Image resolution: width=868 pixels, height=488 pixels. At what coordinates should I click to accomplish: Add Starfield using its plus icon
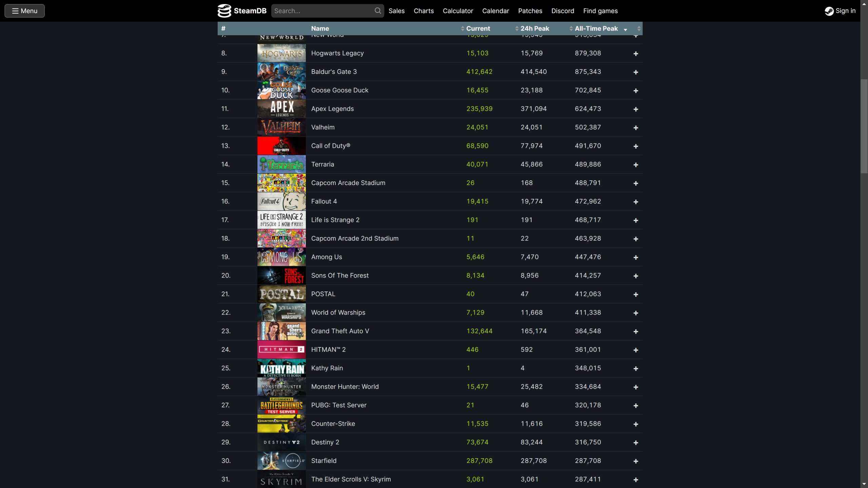636,461
